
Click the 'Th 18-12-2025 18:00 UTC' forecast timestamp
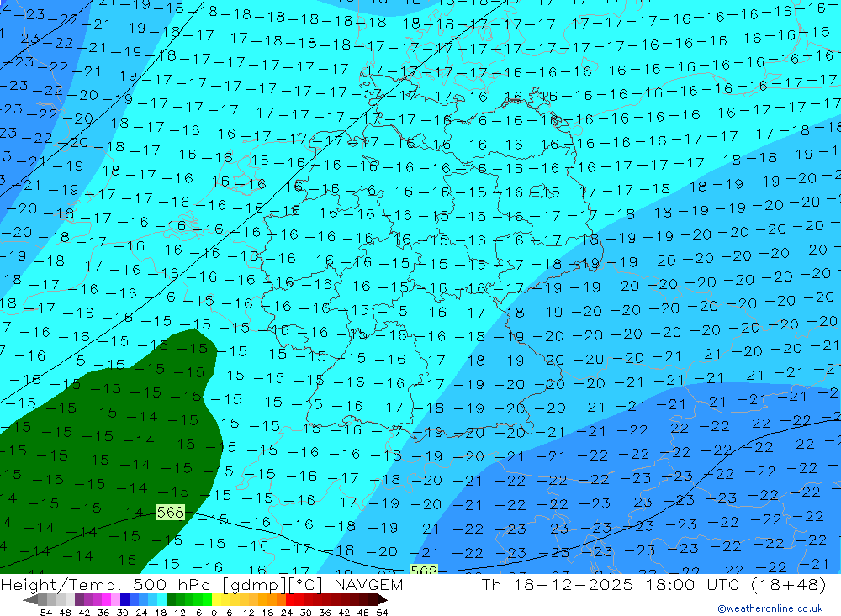pos(611,584)
